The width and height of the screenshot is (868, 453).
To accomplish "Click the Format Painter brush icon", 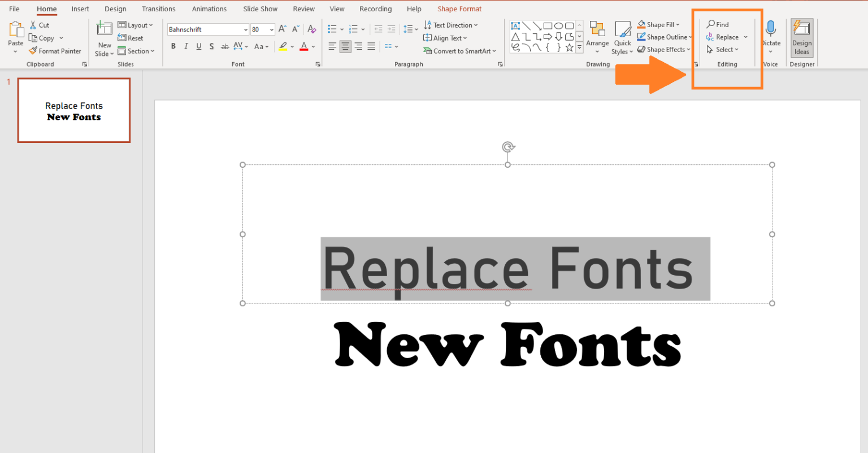I will [x=33, y=51].
